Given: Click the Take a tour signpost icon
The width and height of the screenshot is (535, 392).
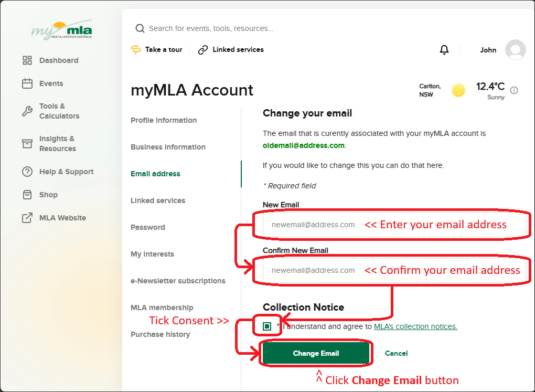Looking at the screenshot, I should pyautogui.click(x=136, y=50).
